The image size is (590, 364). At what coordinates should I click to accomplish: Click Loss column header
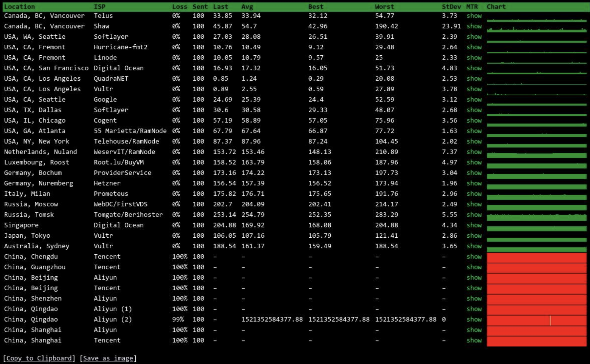[179, 7]
